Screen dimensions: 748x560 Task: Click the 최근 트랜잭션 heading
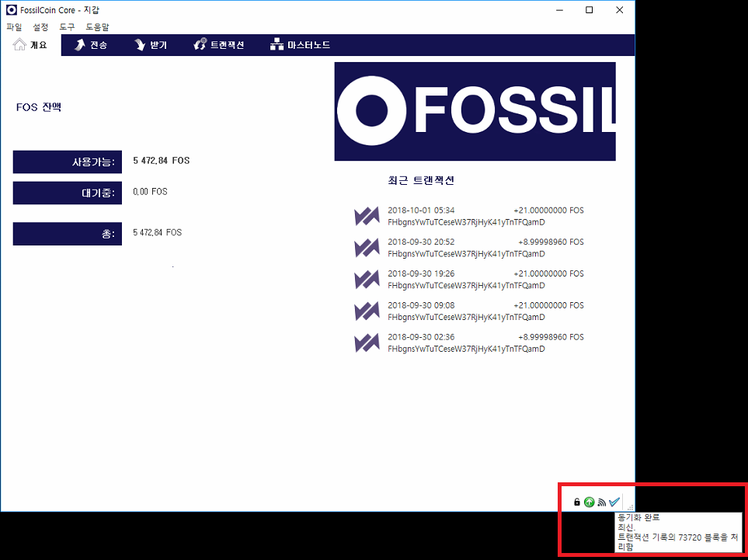pyautogui.click(x=421, y=180)
